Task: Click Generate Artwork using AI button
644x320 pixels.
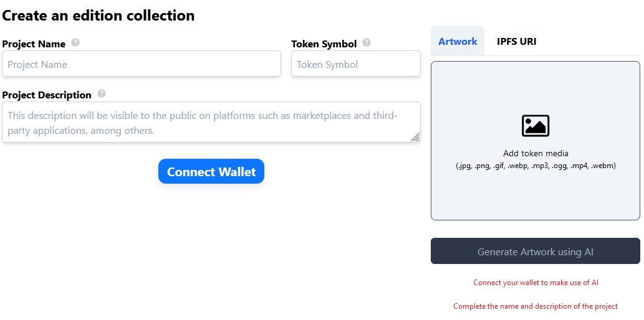Action: tap(535, 252)
